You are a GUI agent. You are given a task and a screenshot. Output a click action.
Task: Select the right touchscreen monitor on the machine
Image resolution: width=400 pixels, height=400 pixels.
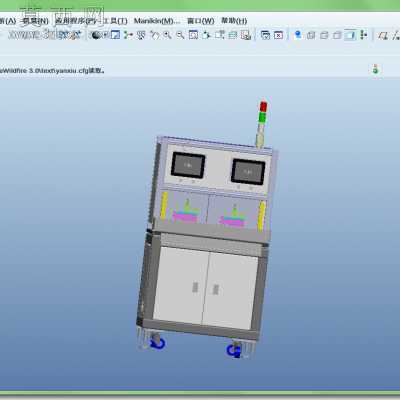click(248, 172)
